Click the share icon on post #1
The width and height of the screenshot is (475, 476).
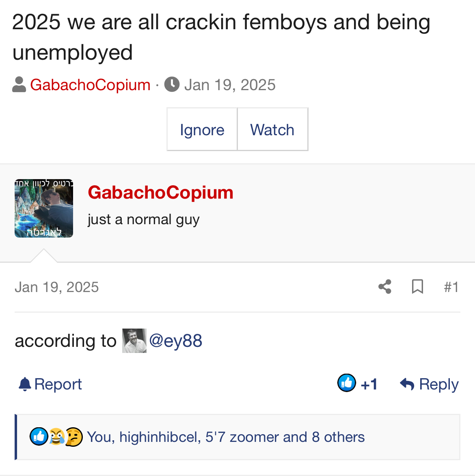click(384, 287)
